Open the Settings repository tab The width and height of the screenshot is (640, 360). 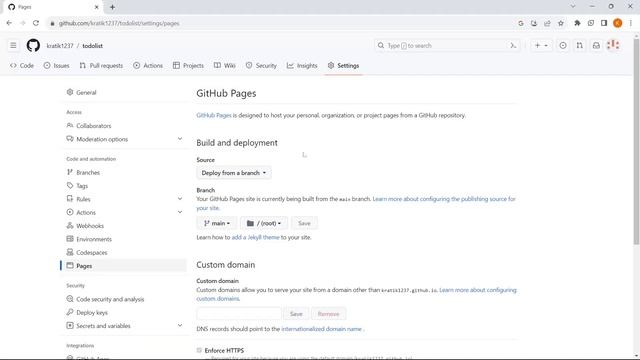(x=343, y=65)
